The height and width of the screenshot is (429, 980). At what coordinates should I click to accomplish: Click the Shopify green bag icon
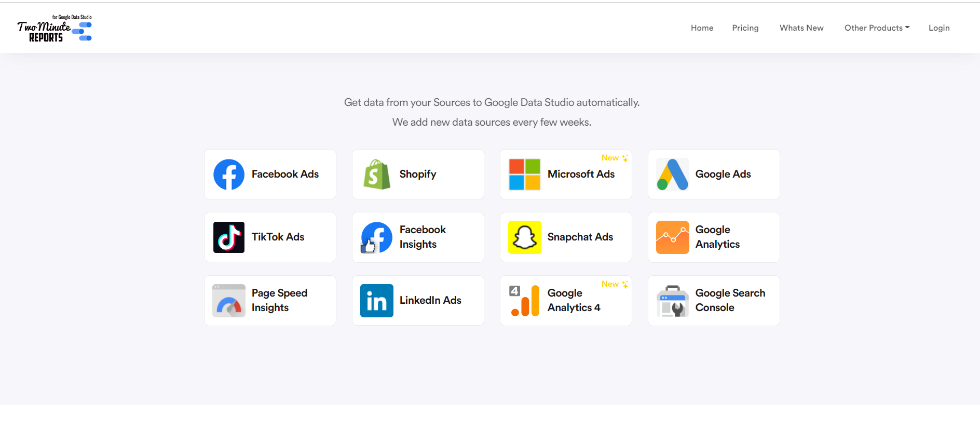377,175
